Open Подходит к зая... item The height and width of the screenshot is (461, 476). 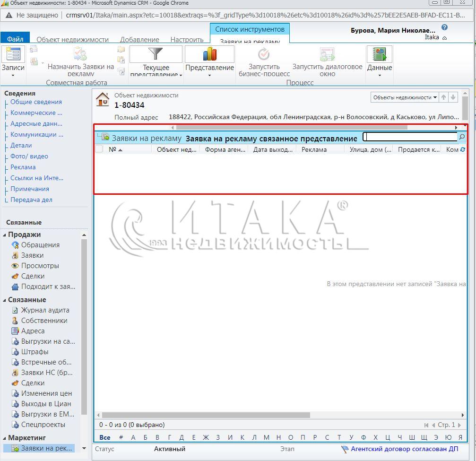coord(48,287)
